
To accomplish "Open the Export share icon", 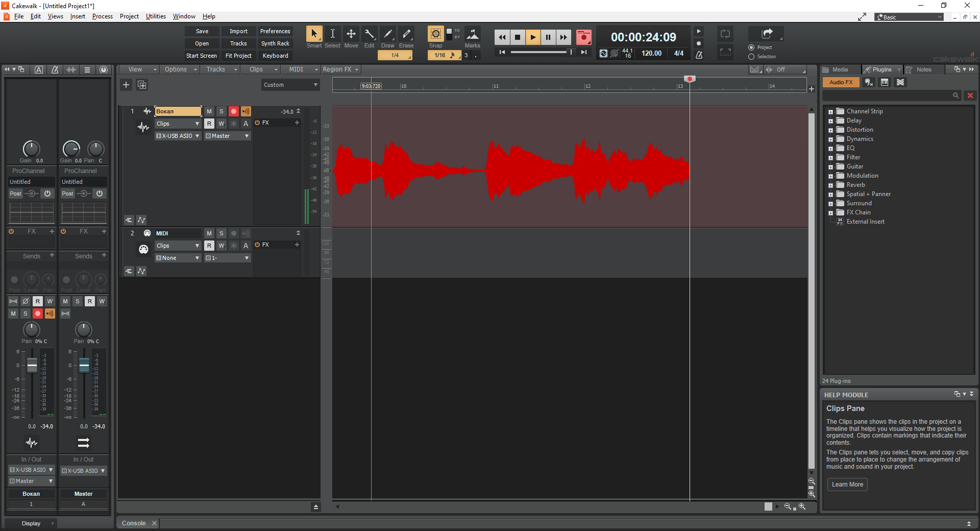I will (766, 34).
